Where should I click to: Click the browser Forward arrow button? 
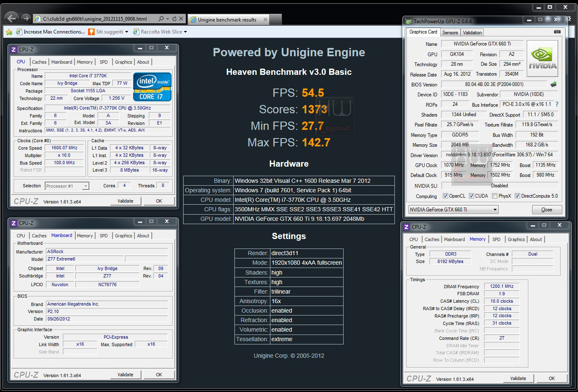26,18
